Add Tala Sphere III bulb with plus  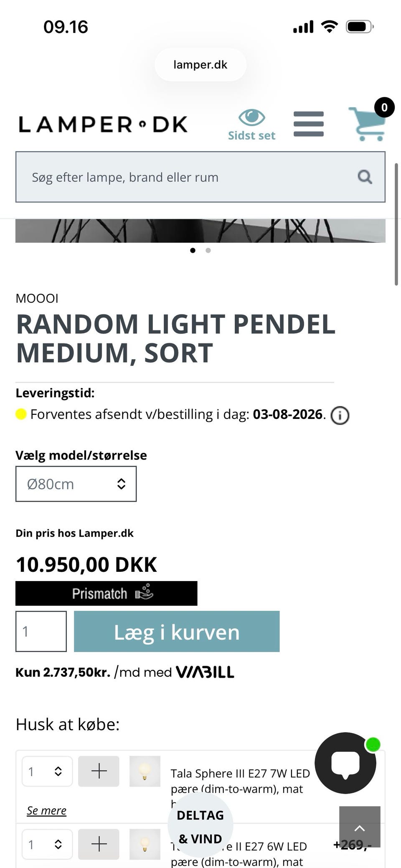click(99, 771)
